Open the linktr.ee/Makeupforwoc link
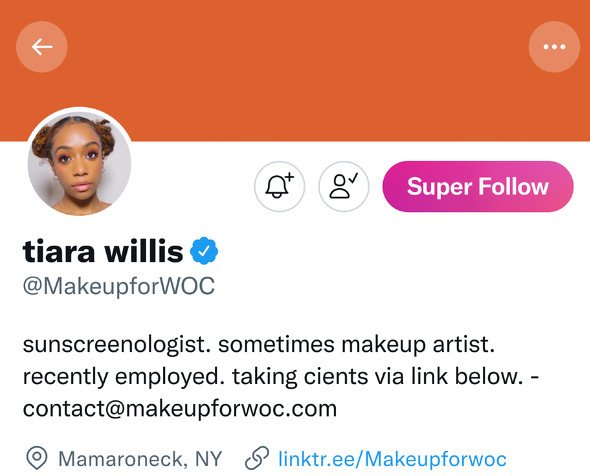The height and width of the screenshot is (476, 590). point(392,459)
